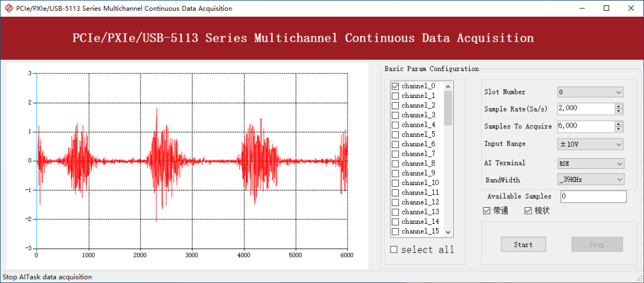This screenshot has width=644, height=283.
Task: Open the Input Range ±10V dropdown
Action: [x=590, y=144]
